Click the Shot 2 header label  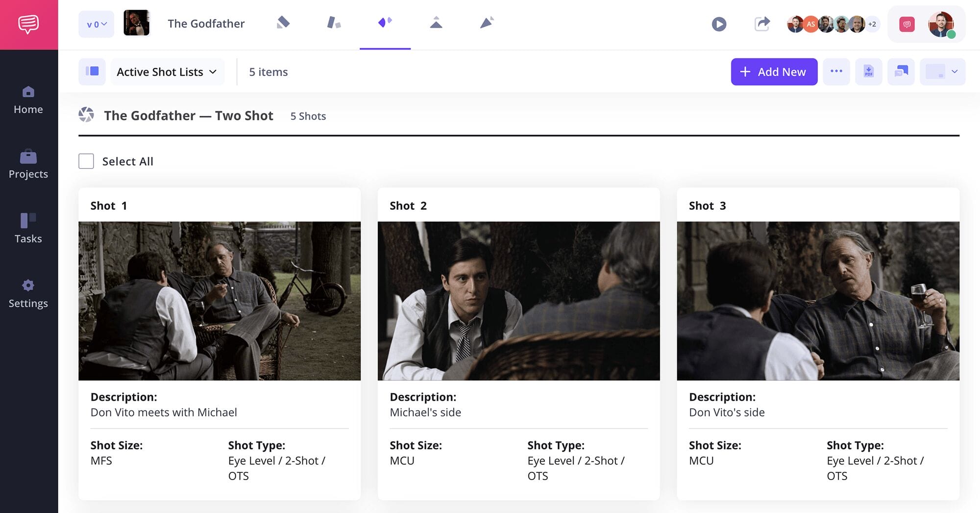[x=408, y=205]
